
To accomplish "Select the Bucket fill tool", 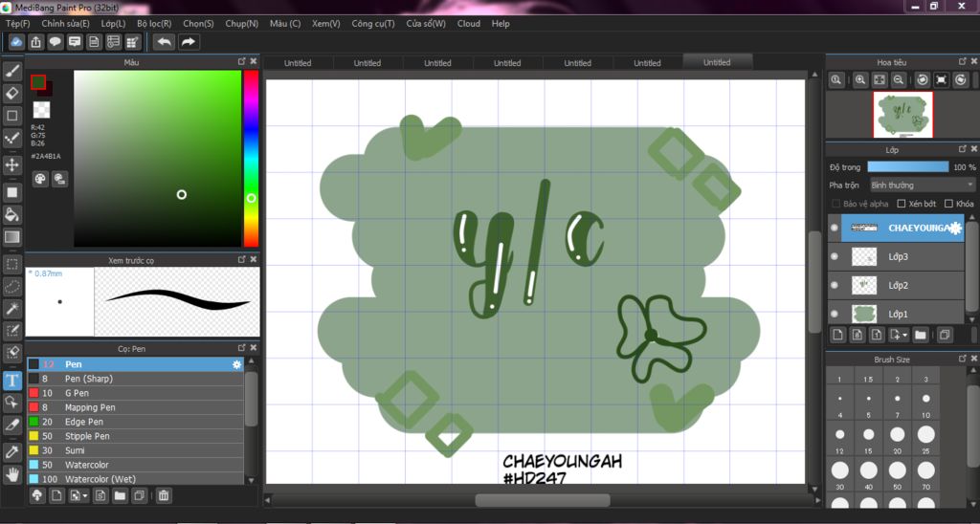I will tap(11, 214).
